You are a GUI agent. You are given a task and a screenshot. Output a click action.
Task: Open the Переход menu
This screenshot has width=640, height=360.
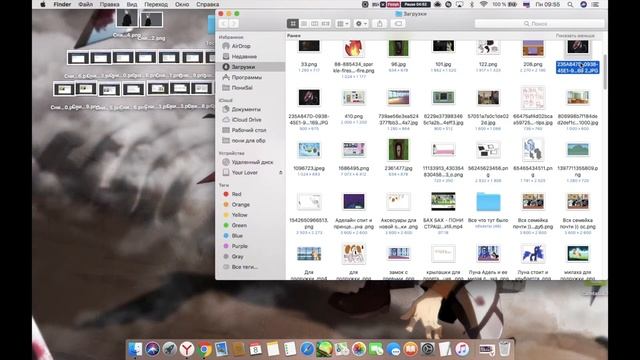[156, 4]
